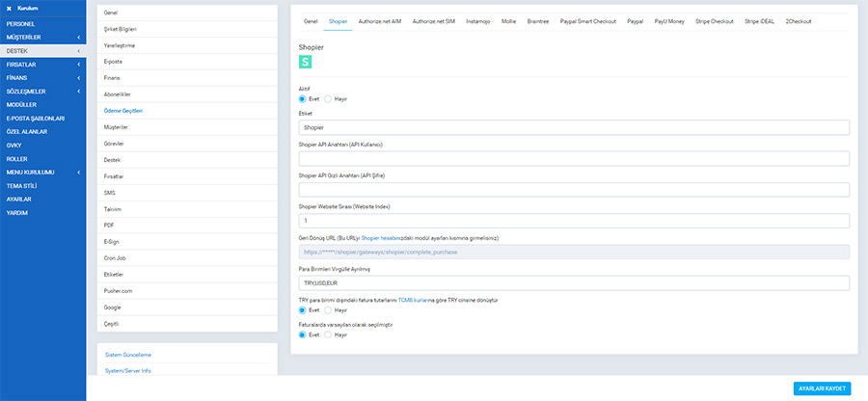Select Evet for Aktif
Screen dimensions: 868x401
[302, 99]
